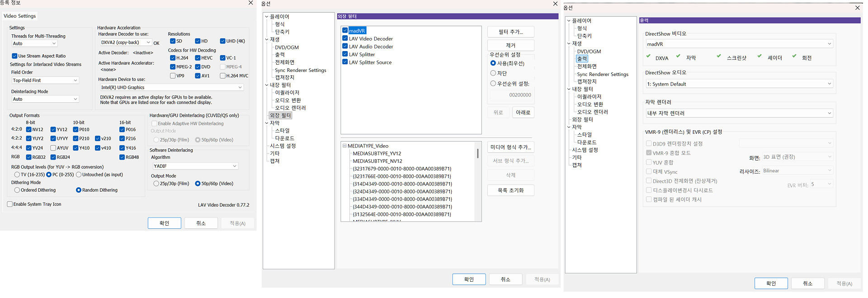Toggle Use Stream Aspect Ratio checkbox
868x298 pixels.
pos(14,56)
